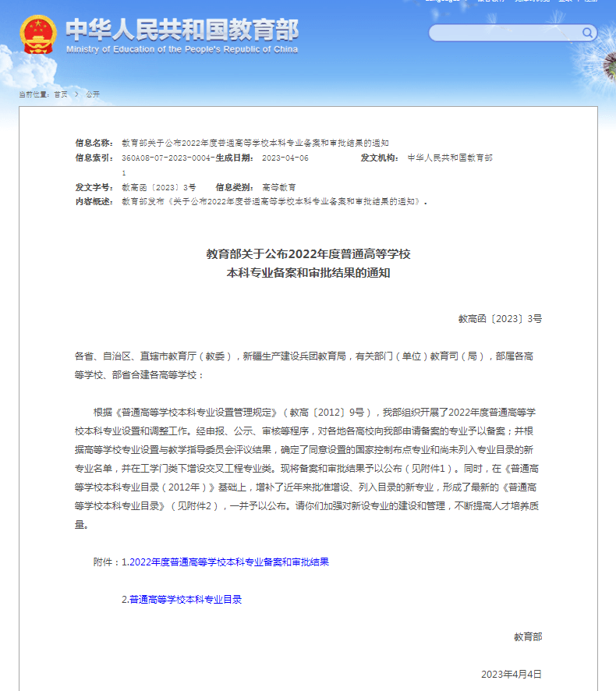Click the salutation line starting 各省、自治区

[x=304, y=356]
